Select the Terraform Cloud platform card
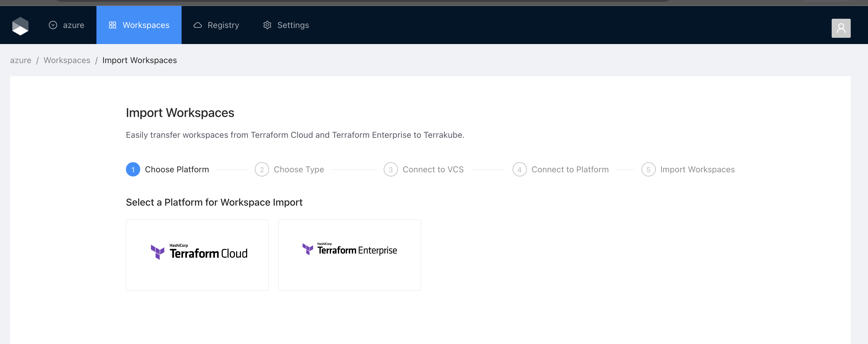 197,255
